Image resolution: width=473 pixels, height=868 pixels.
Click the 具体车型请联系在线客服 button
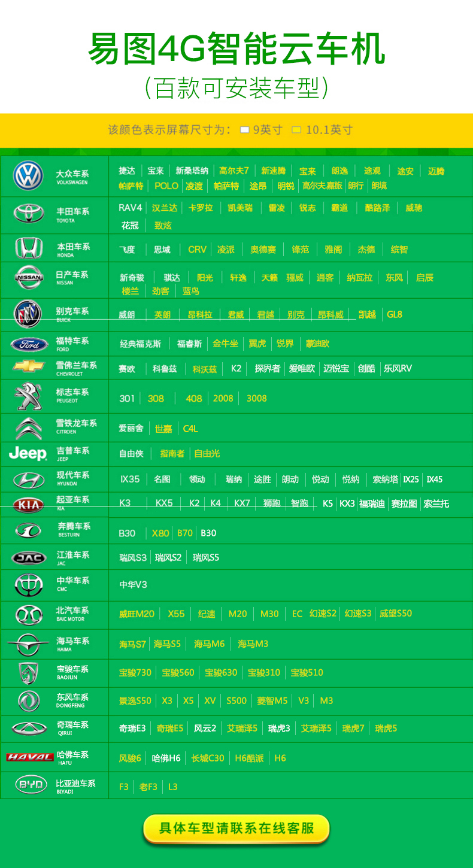(236, 829)
